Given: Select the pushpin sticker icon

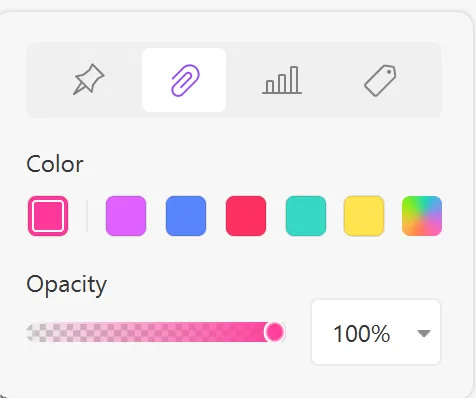Looking at the screenshot, I should [x=89, y=80].
